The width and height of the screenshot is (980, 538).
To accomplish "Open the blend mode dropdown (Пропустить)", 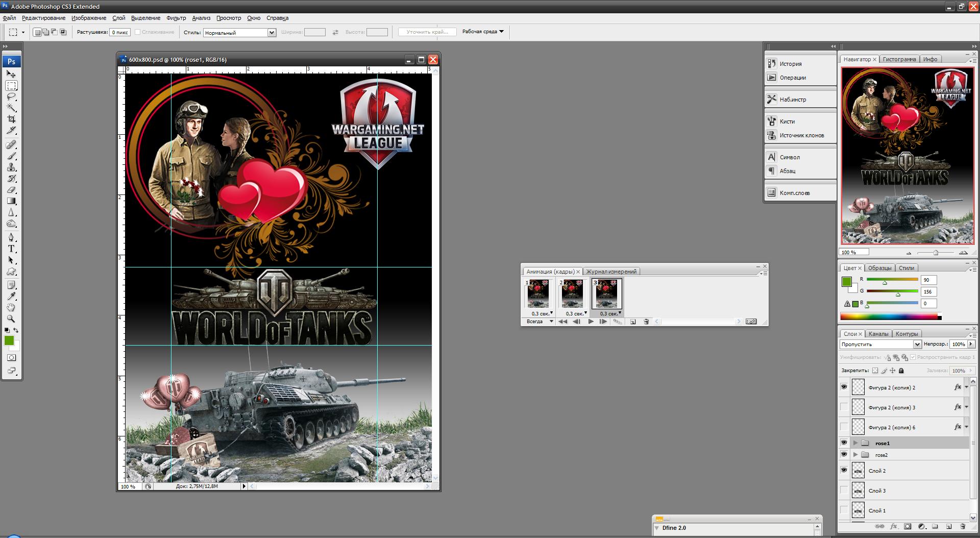I will (880, 344).
